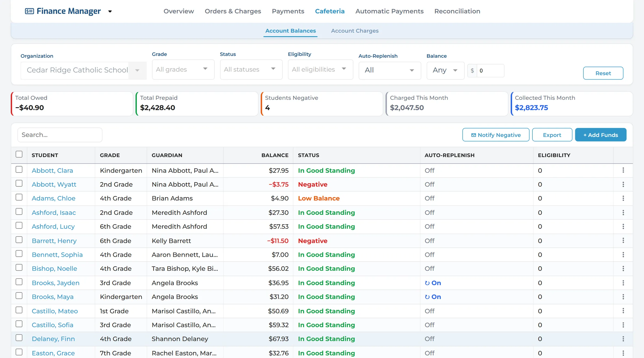Open row actions menu for Brooks, Jayden
The image size is (644, 358).
[x=623, y=283]
